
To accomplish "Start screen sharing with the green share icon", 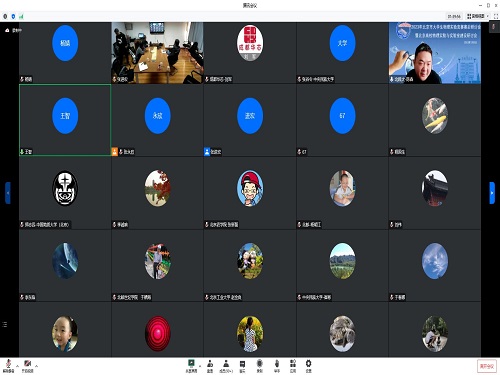I will pyautogui.click(x=191, y=365).
